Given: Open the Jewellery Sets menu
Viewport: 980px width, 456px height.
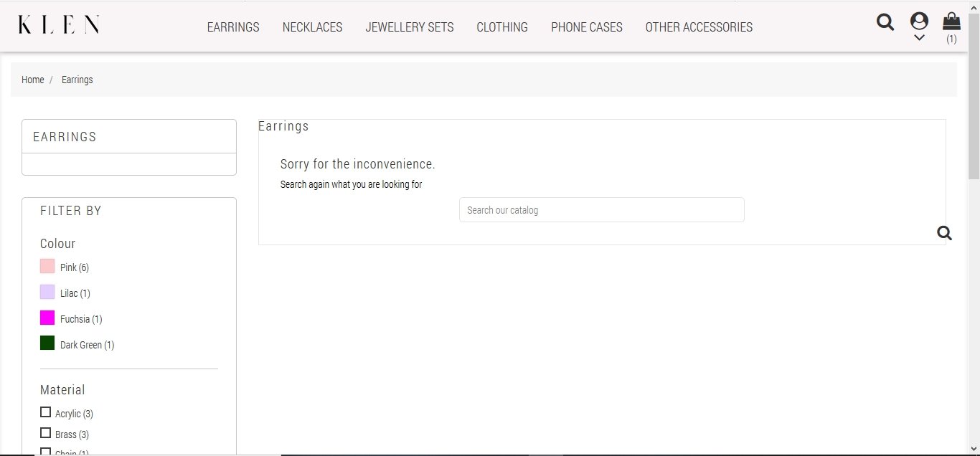Looking at the screenshot, I should pyautogui.click(x=410, y=27).
